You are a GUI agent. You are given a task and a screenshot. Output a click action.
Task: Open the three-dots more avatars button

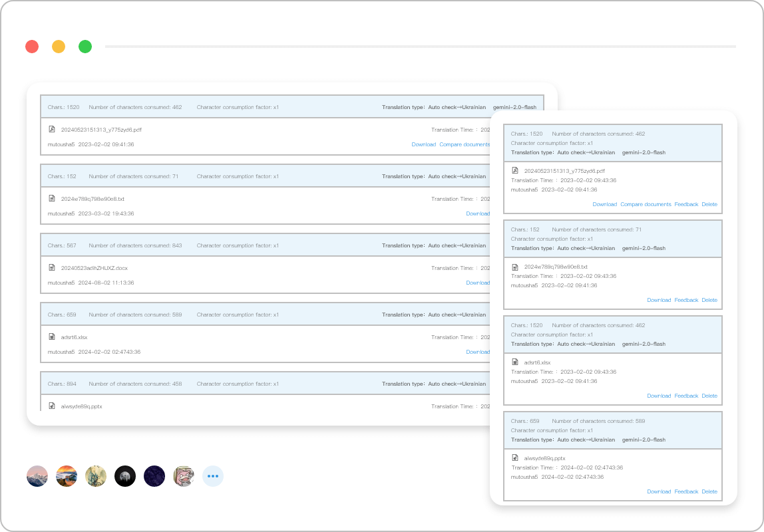(213, 476)
